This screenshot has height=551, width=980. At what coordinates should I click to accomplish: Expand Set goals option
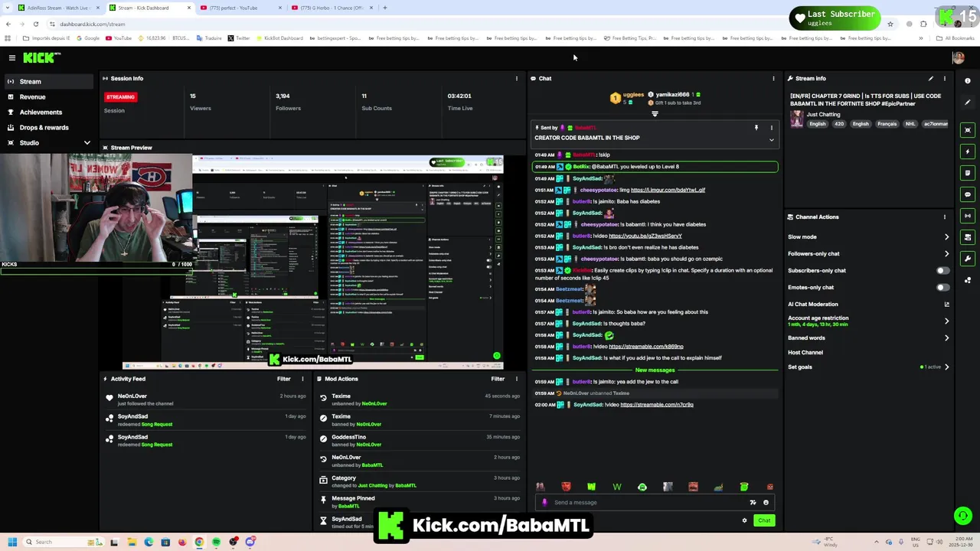[x=946, y=367]
